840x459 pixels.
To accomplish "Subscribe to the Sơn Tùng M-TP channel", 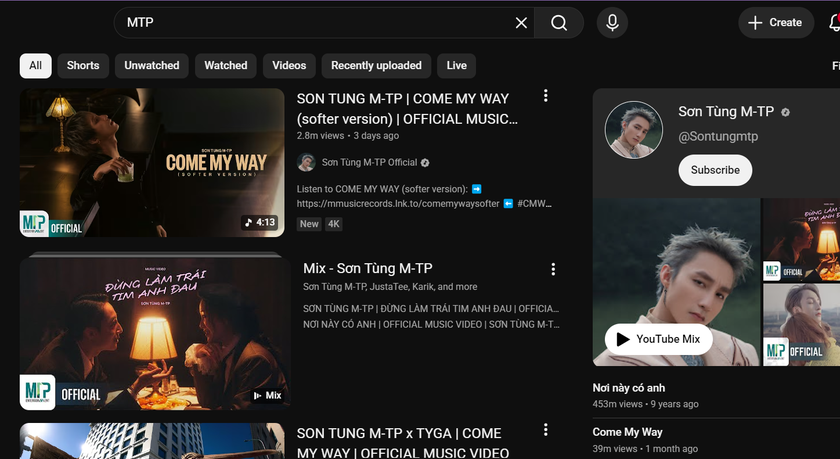I will 715,170.
